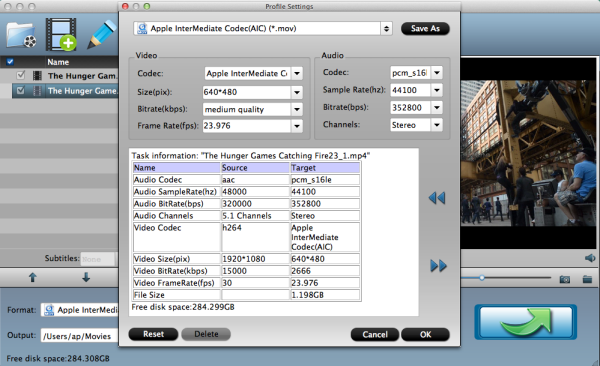Click the Name column header in file list
The width and height of the screenshot is (600, 366).
[58, 62]
